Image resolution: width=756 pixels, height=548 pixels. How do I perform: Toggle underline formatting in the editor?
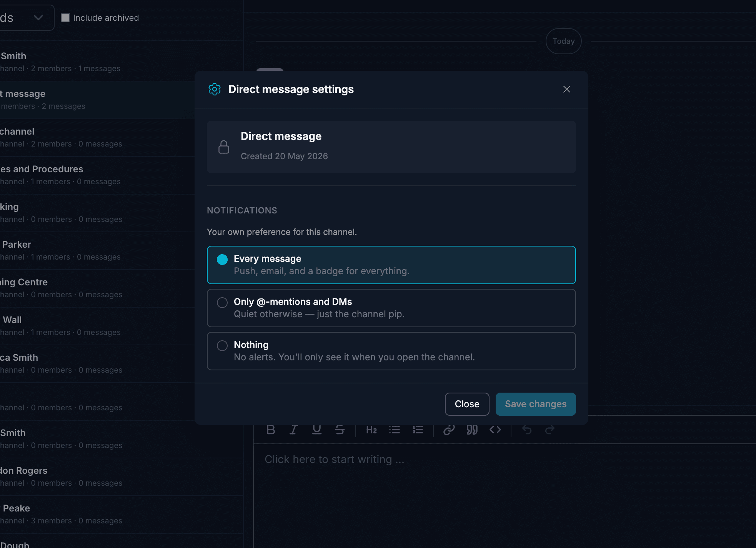pyautogui.click(x=317, y=430)
